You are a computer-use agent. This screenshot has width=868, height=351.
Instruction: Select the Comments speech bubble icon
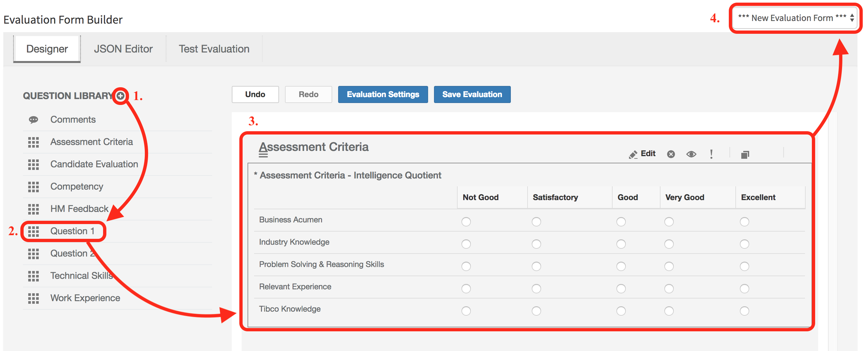click(33, 119)
